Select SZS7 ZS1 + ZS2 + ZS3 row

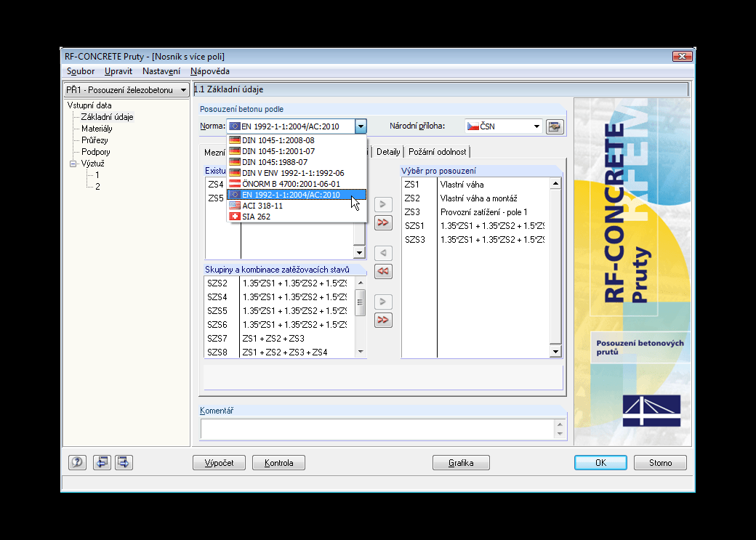click(279, 339)
